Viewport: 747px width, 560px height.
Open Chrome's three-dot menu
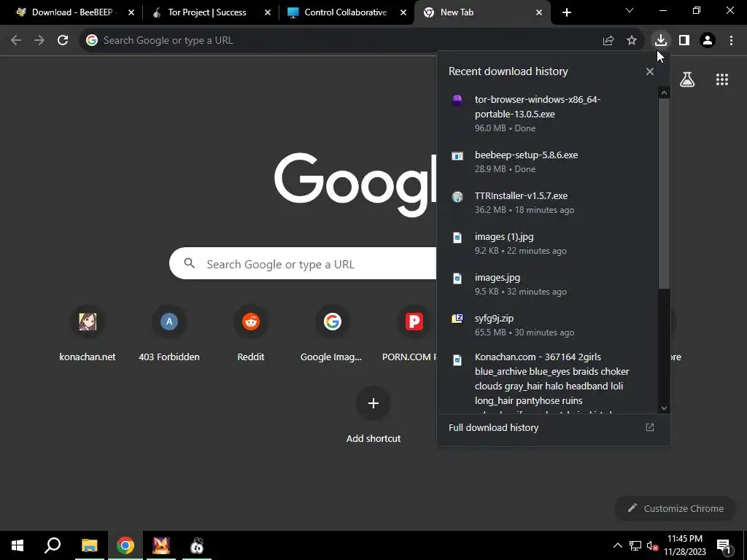coord(731,40)
